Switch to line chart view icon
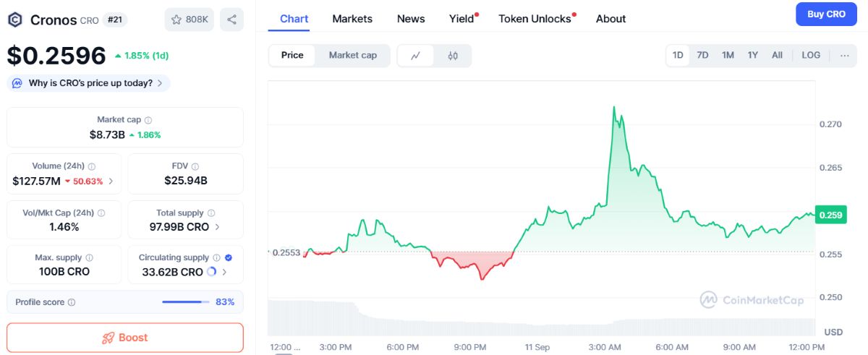This screenshot has width=868, height=355. pos(416,56)
